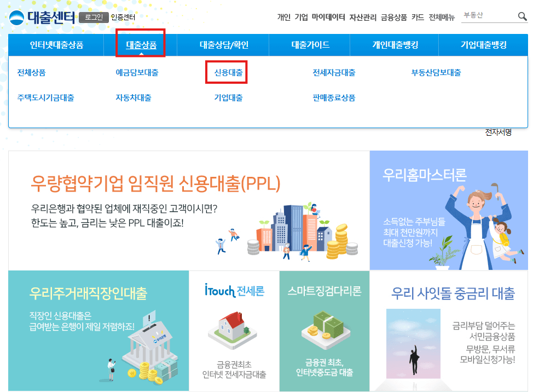Image resolution: width=533 pixels, height=392 pixels.
Task: Go to 마이데이터 in top menu
Action: click(x=328, y=18)
